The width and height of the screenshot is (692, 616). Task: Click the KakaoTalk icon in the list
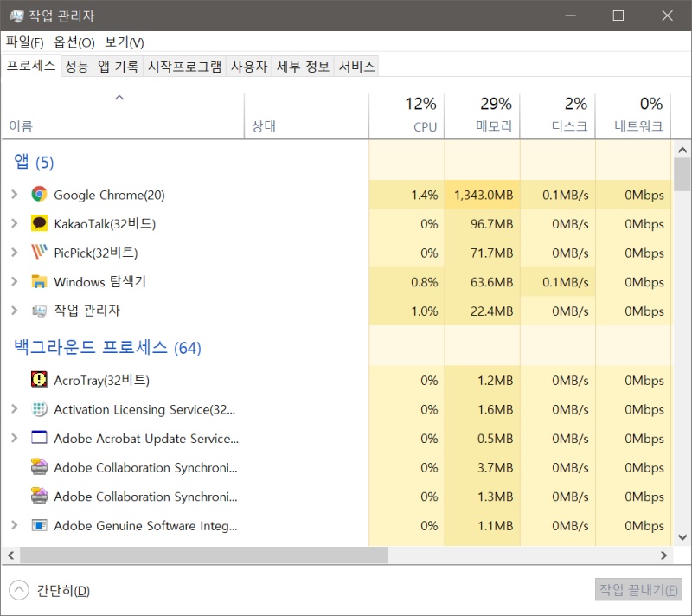(39, 223)
